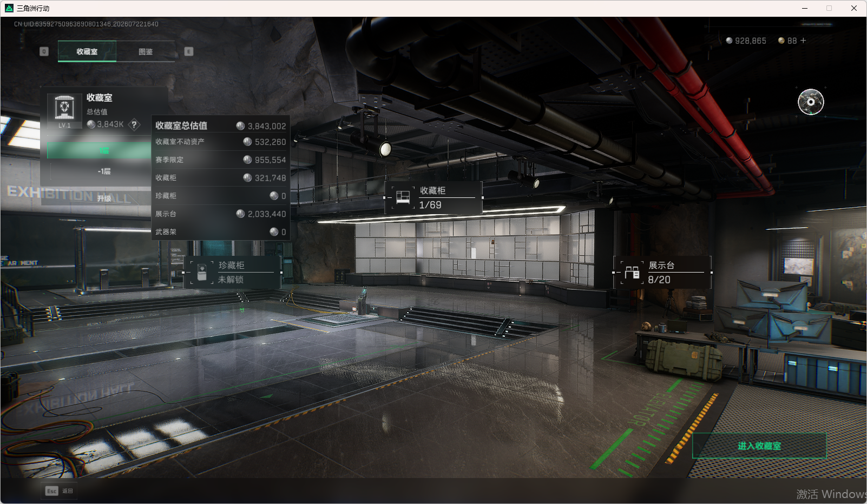The image size is (867, 504).
Task: Click the Q key hint icon
Action: coord(44,51)
